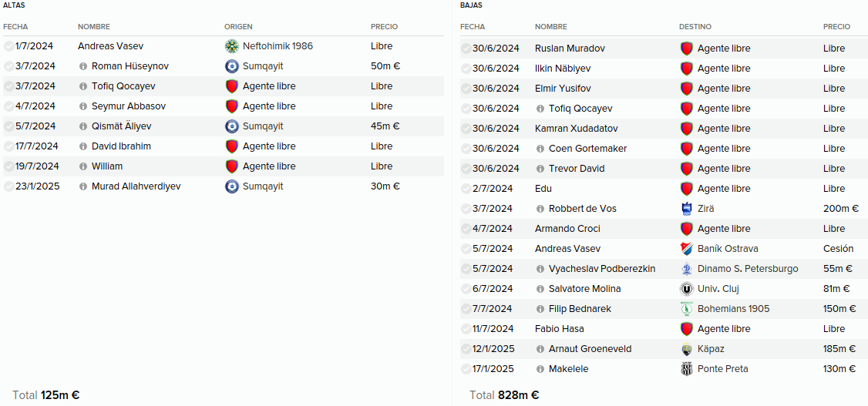868x406 pixels.
Task: Click info icon beside Roman Hüseynov
Action: (x=83, y=66)
